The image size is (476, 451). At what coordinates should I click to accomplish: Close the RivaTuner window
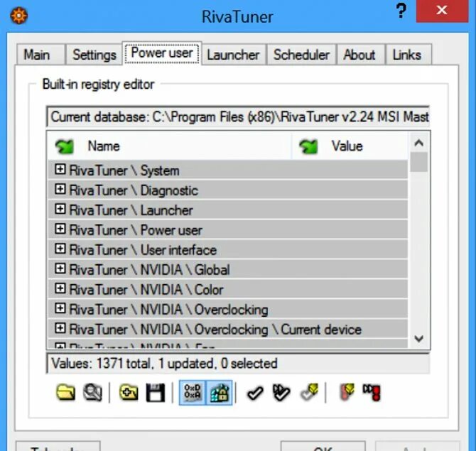coord(442,11)
